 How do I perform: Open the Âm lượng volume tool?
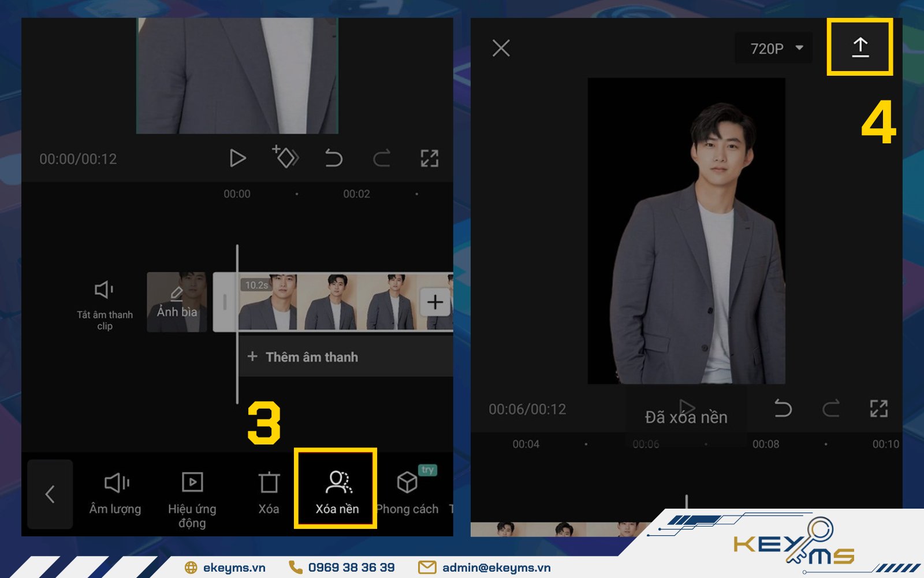pyautogui.click(x=115, y=491)
